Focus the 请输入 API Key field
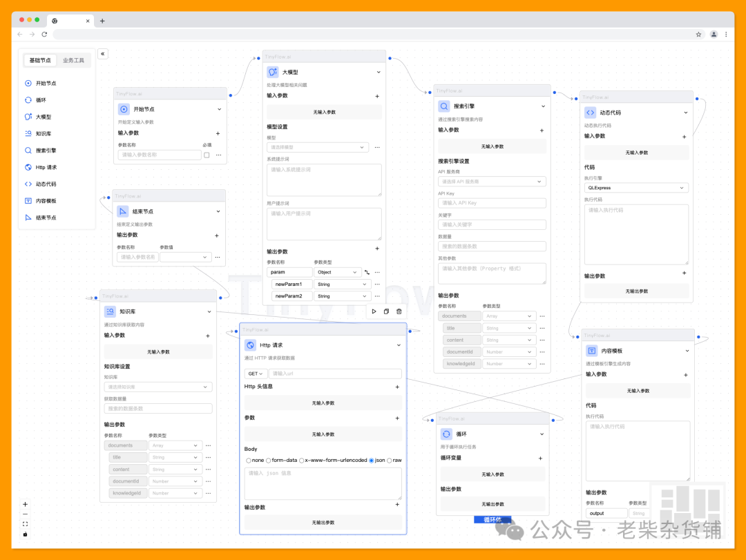Screen dimensions: 746x560 492,203
